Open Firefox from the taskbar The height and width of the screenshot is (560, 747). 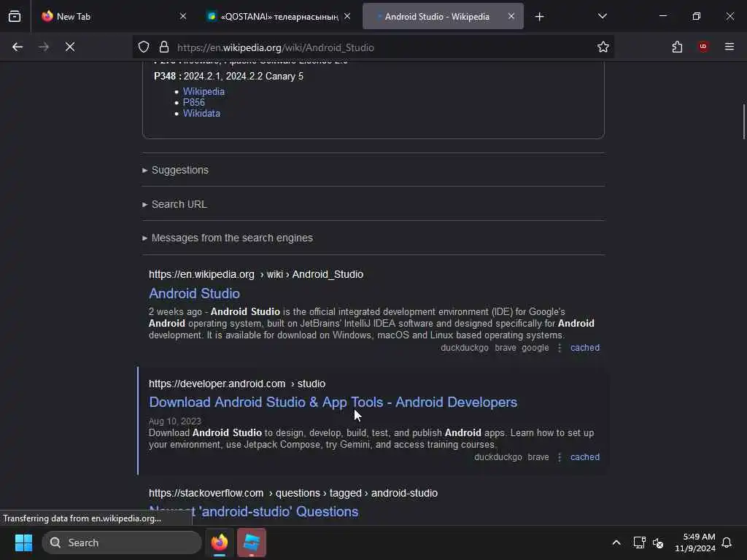pyautogui.click(x=220, y=542)
